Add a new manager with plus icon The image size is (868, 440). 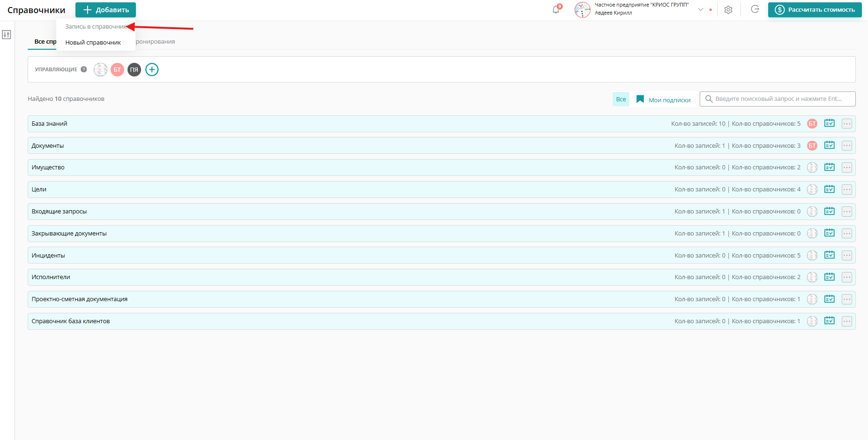click(x=152, y=70)
